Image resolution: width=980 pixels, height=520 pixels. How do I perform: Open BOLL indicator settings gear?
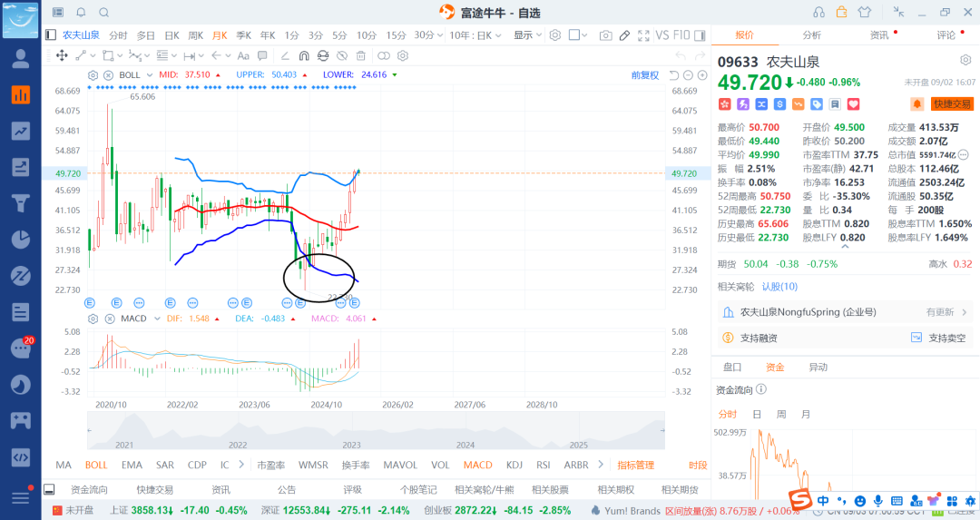click(x=93, y=75)
